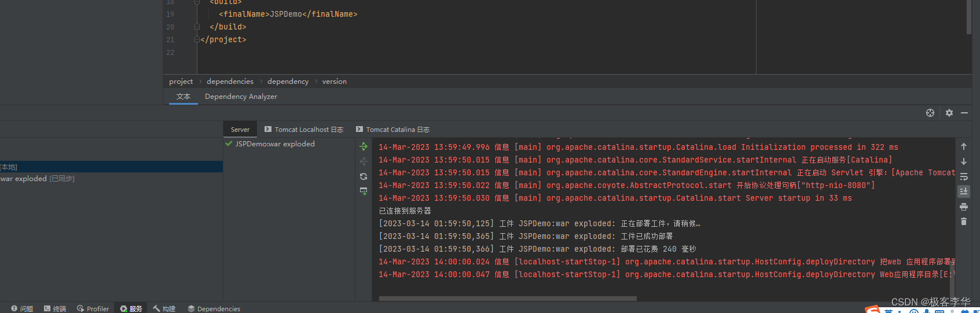Click line number 22 in the gutter
The height and width of the screenshot is (313, 980).
click(x=170, y=52)
